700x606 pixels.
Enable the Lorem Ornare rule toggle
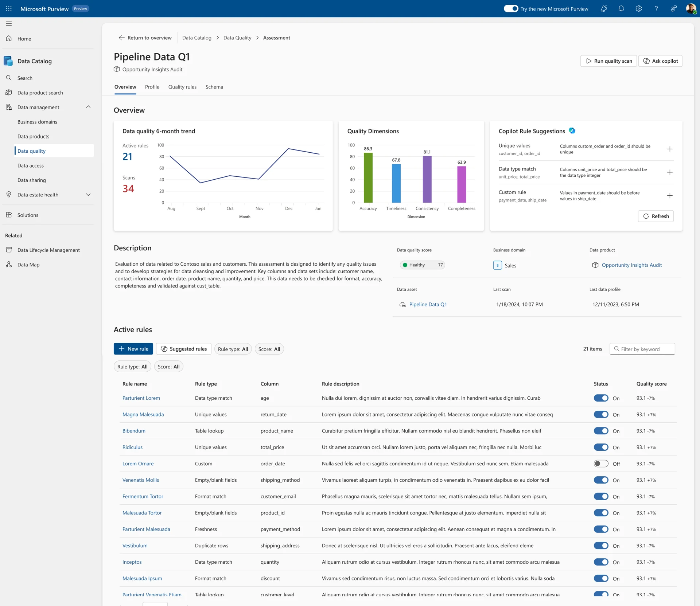tap(601, 464)
